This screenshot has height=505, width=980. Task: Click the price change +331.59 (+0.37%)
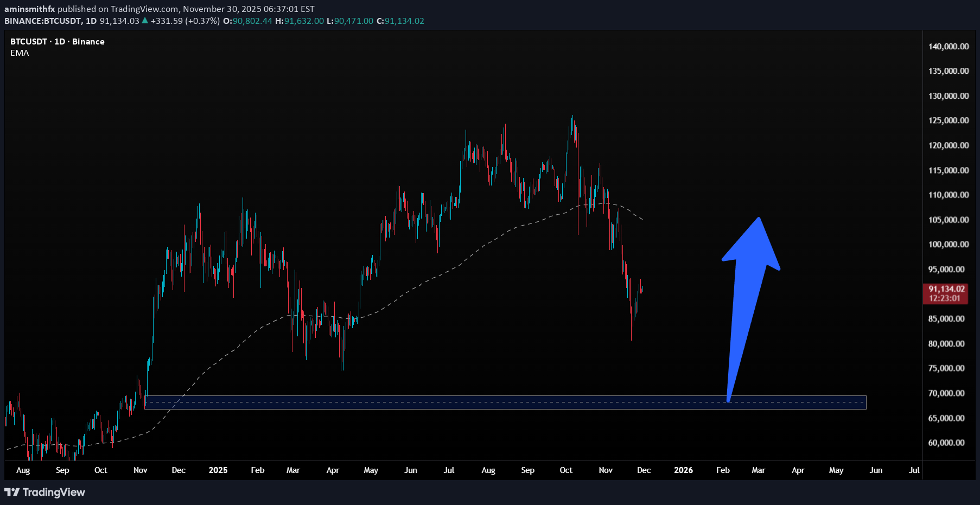coord(185,21)
